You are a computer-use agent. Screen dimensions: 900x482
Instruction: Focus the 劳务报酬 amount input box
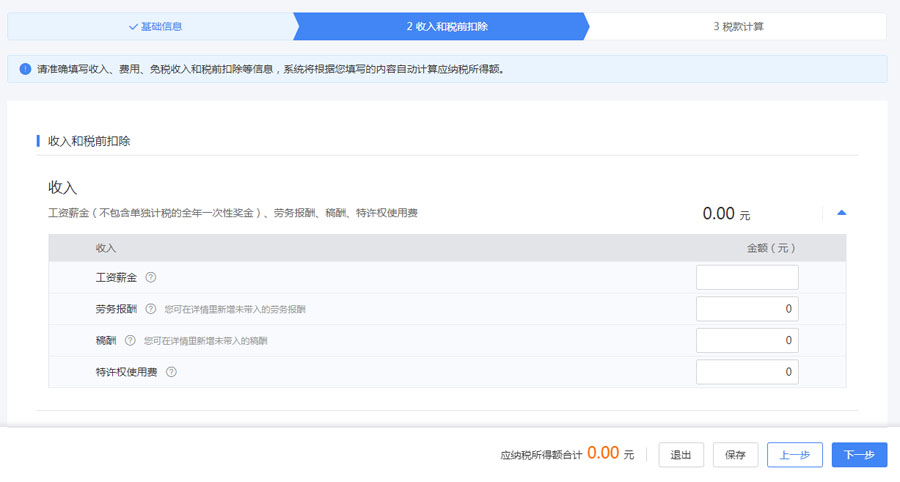[x=747, y=309]
